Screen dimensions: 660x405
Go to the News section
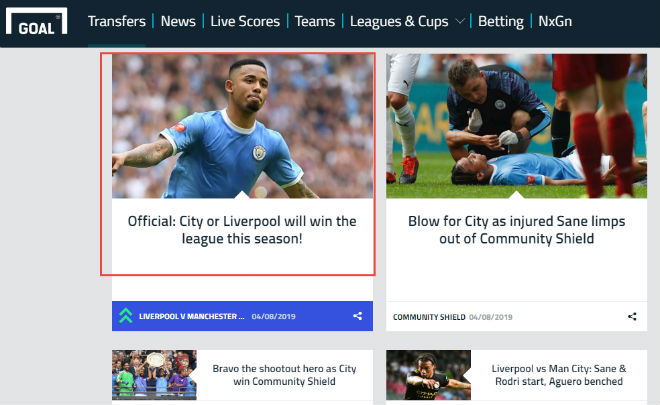178,21
